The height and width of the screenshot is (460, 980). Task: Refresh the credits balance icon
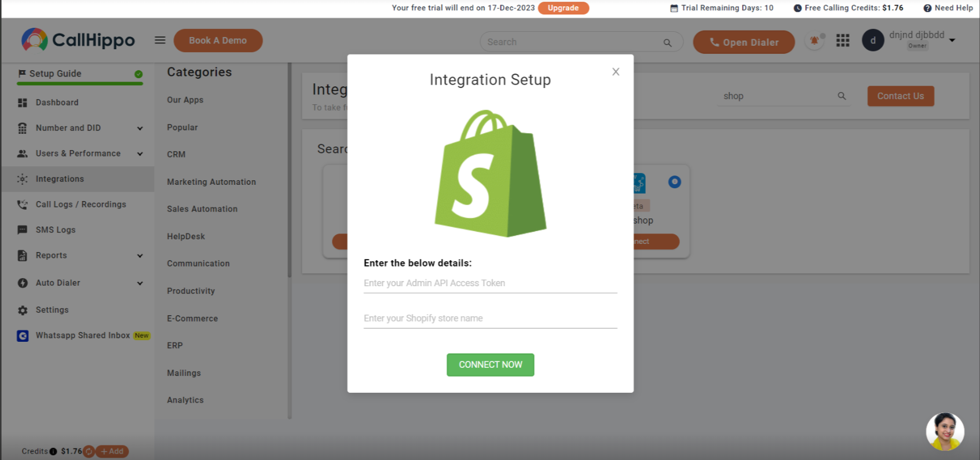coord(89,451)
